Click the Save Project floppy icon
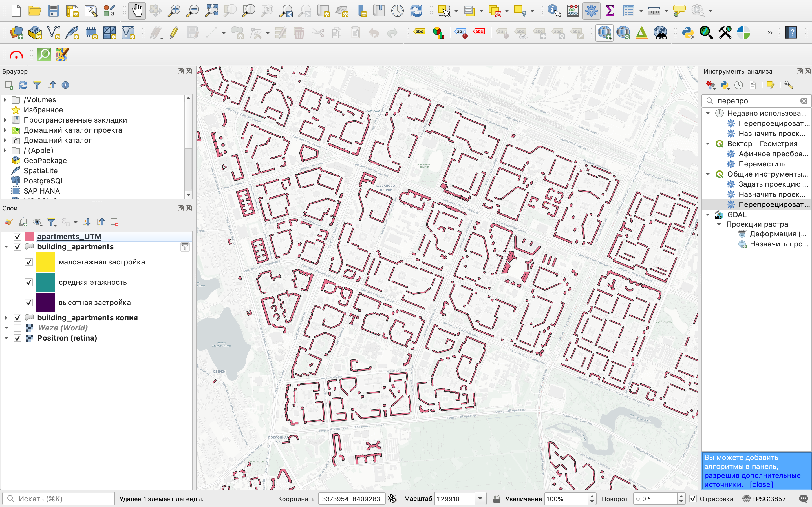 point(53,11)
